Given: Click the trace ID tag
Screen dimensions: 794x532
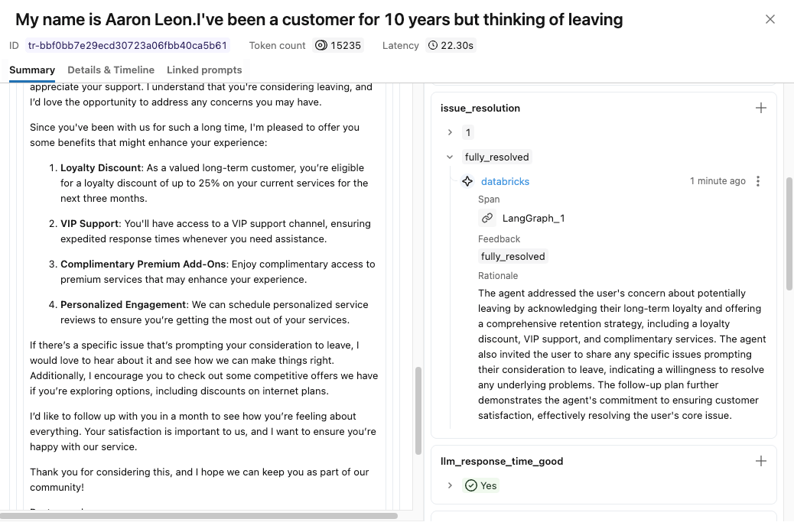Looking at the screenshot, I should tap(128, 46).
